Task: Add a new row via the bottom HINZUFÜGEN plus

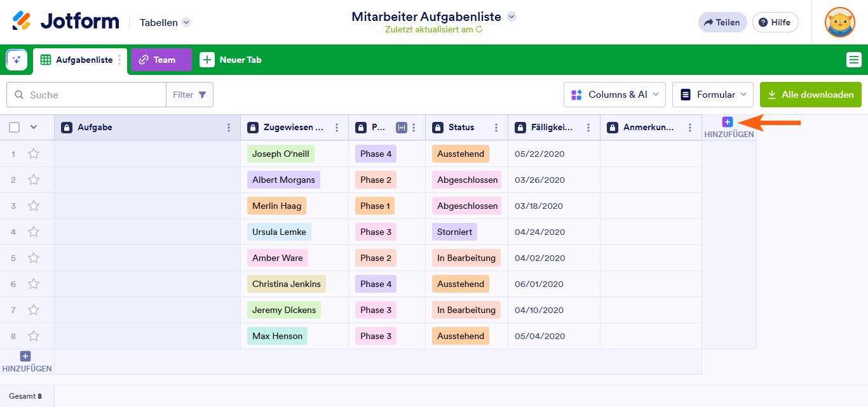Action: 25,357
